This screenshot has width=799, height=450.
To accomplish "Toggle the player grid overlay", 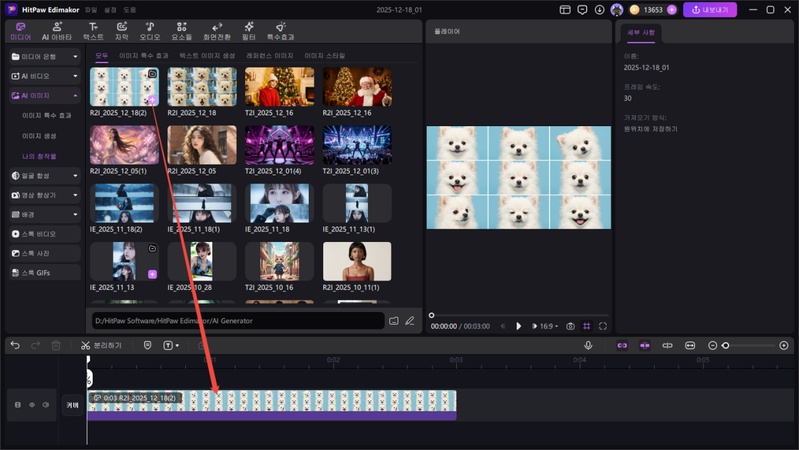I will (x=587, y=326).
